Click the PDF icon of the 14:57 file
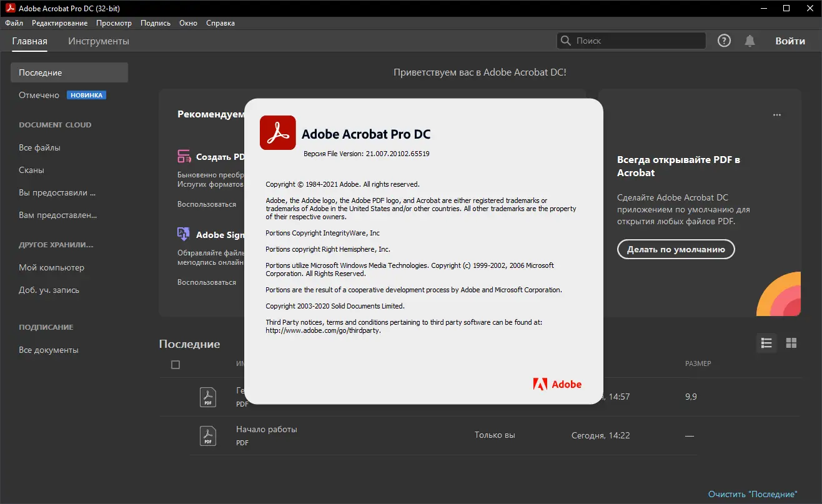Viewport: 822px width, 504px height. tap(208, 397)
